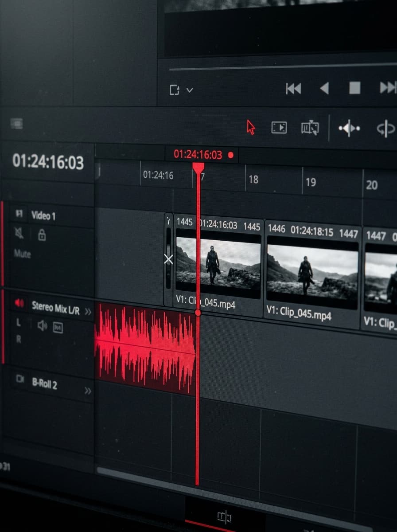Click the 18 mark on the timeline ruler
Image resolution: width=397 pixels, height=532 pixels.
pos(253,179)
